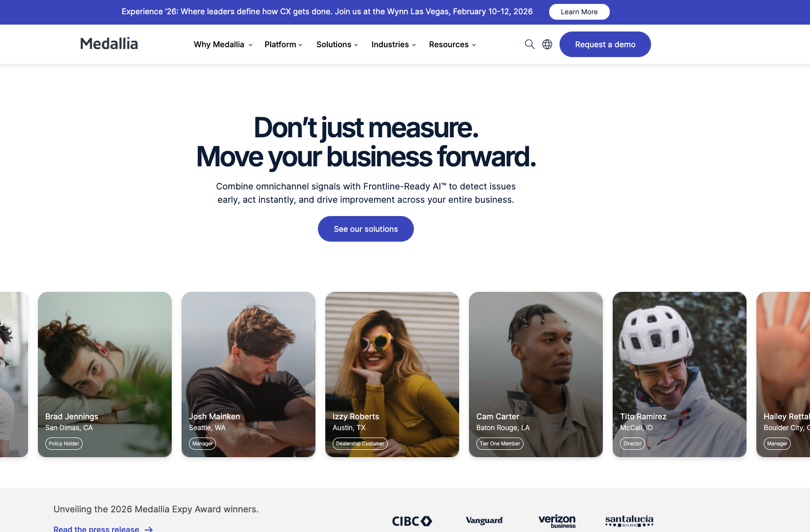Expand the Platform dropdown menu
The width and height of the screenshot is (810, 532).
coord(283,44)
